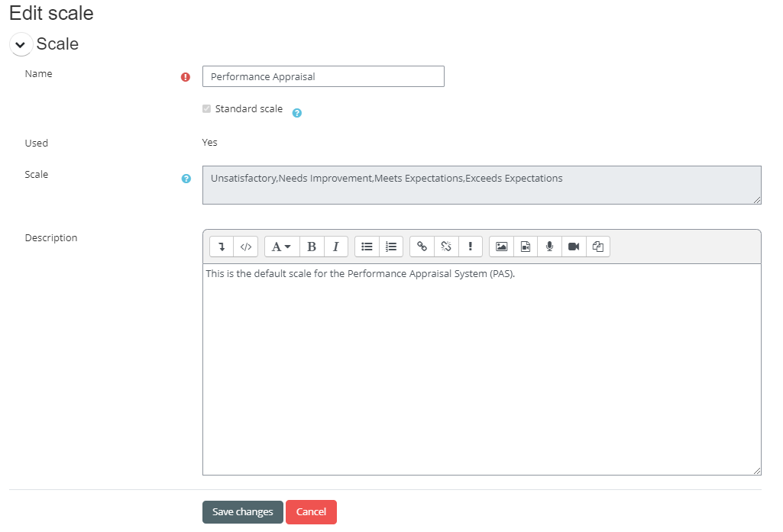
Task: Open help for Standard scale
Action: tap(297, 113)
